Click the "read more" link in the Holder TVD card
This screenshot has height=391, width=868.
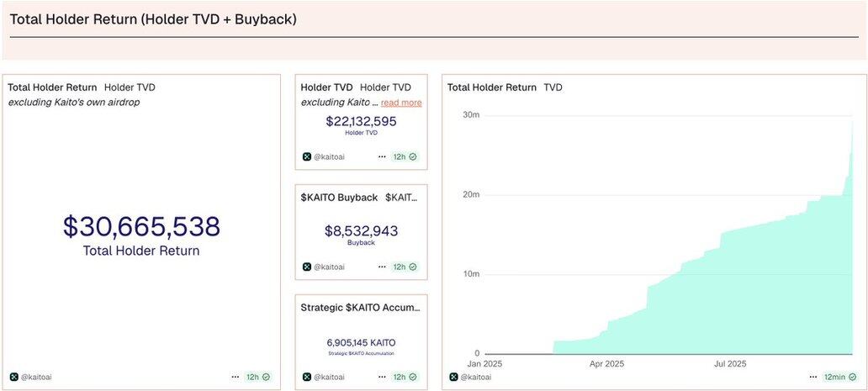[x=401, y=103]
